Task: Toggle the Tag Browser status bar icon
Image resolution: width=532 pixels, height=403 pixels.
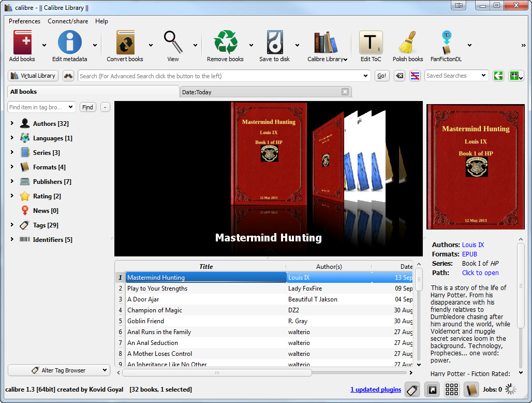Action: (x=412, y=390)
